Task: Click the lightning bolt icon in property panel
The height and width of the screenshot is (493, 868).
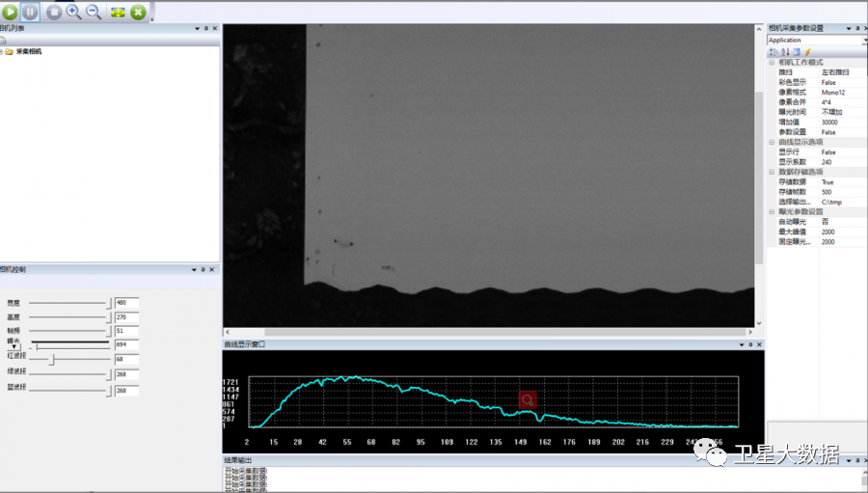Action: click(x=808, y=52)
